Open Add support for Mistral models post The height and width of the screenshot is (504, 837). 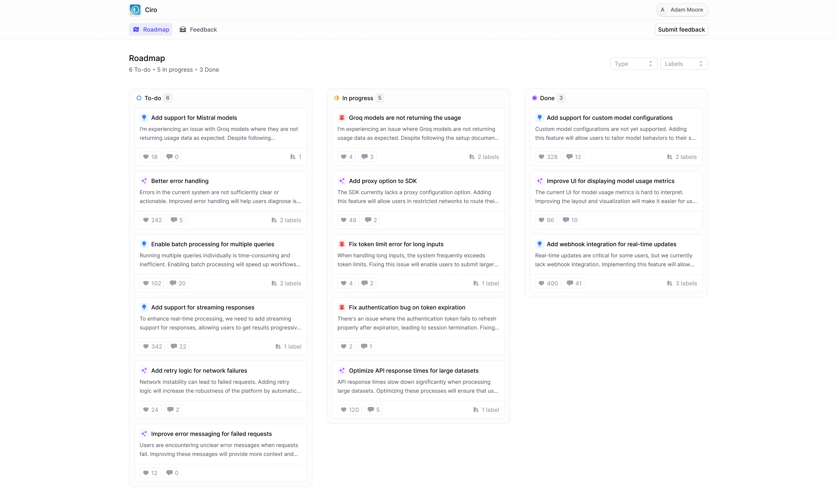pos(194,118)
